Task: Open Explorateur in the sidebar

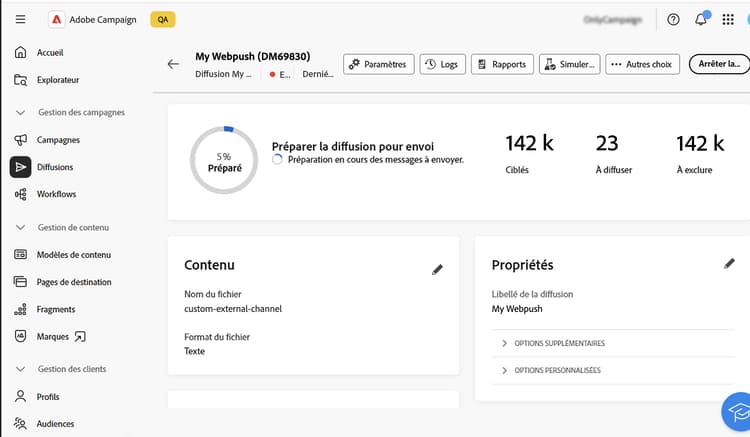Action: (x=58, y=80)
